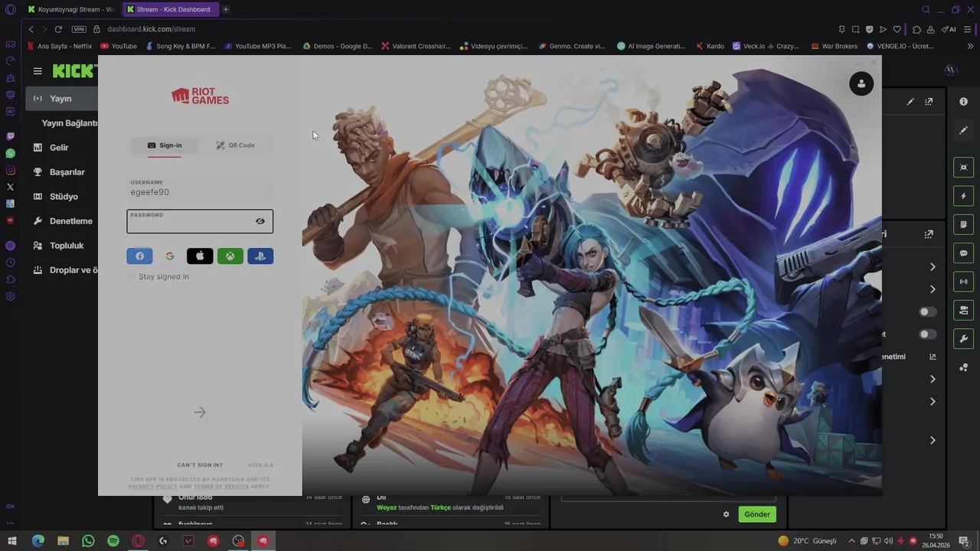Open Spotify from the taskbar

pyautogui.click(x=113, y=541)
